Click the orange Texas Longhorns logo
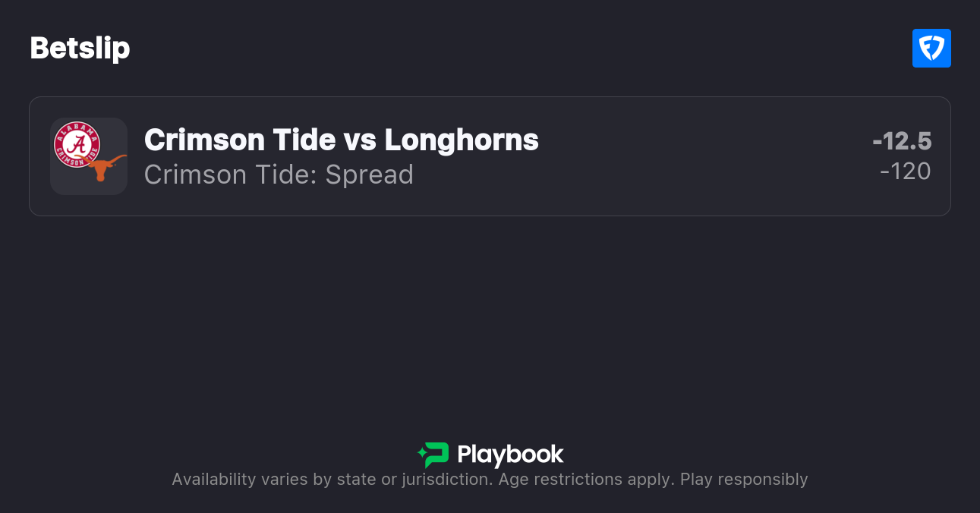Viewport: 980px width, 513px height. point(106,168)
